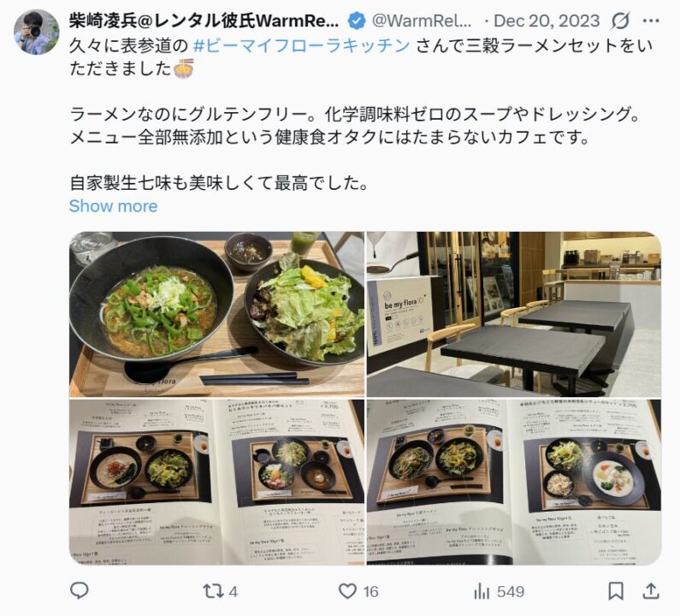Open the display name 柴崎凌兵@レンタル彼氏
680x616 pixels.
204,21
